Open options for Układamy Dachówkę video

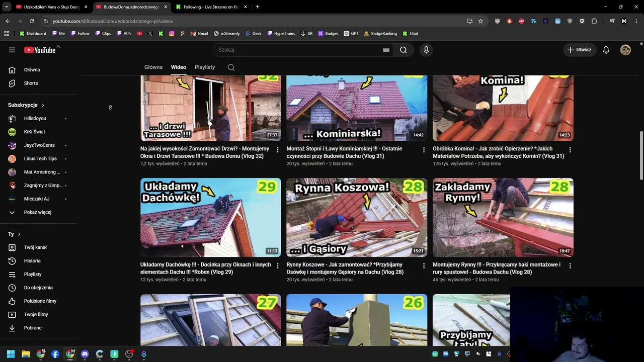(278, 266)
